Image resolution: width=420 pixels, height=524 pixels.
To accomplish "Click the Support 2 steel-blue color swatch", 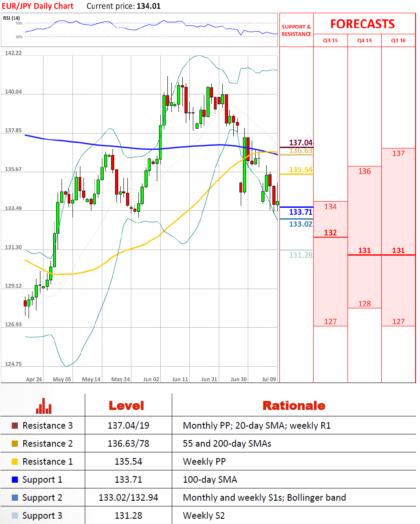I will 14,498.
